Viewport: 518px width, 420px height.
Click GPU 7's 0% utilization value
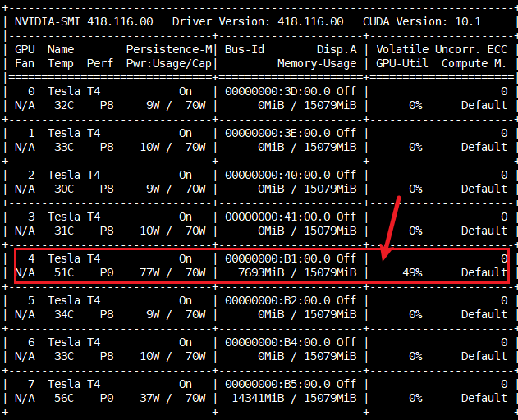pos(415,398)
